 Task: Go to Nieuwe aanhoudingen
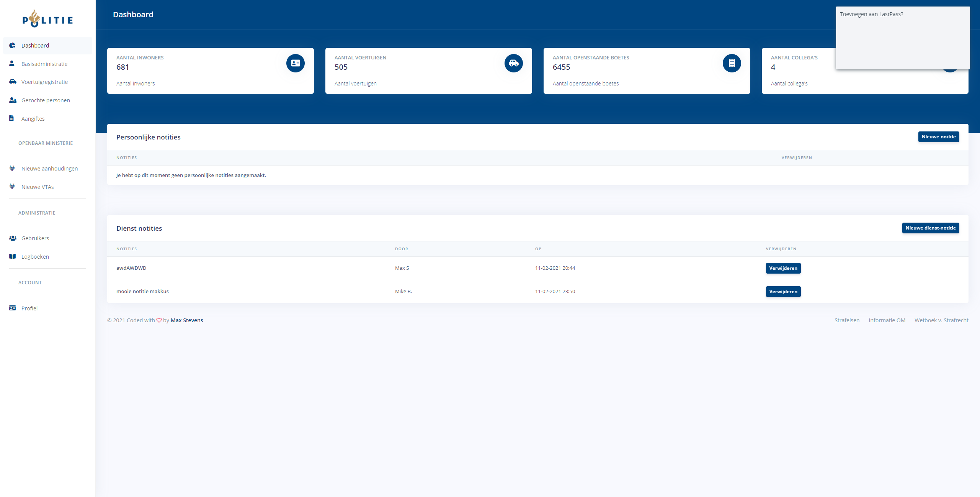[x=49, y=169]
